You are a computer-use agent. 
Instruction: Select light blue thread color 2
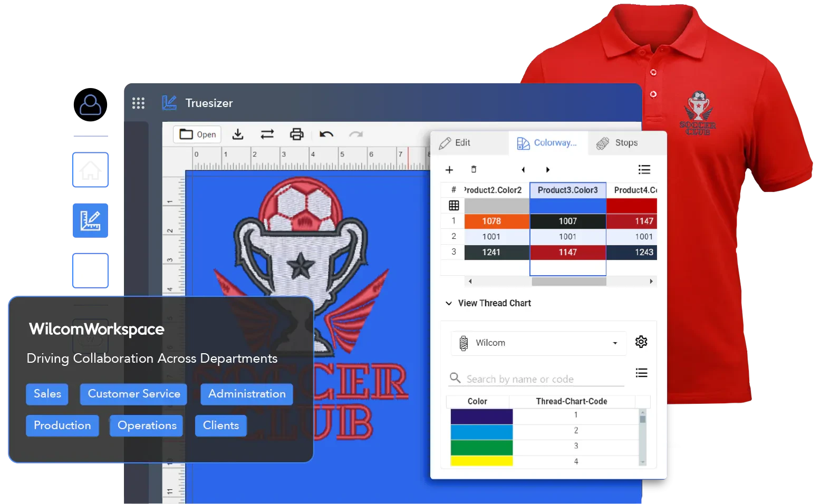click(x=481, y=432)
